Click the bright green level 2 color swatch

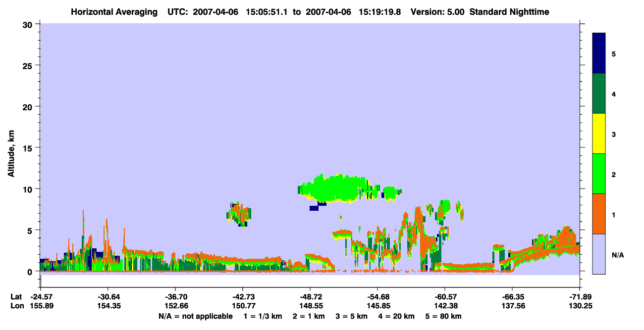click(x=599, y=173)
